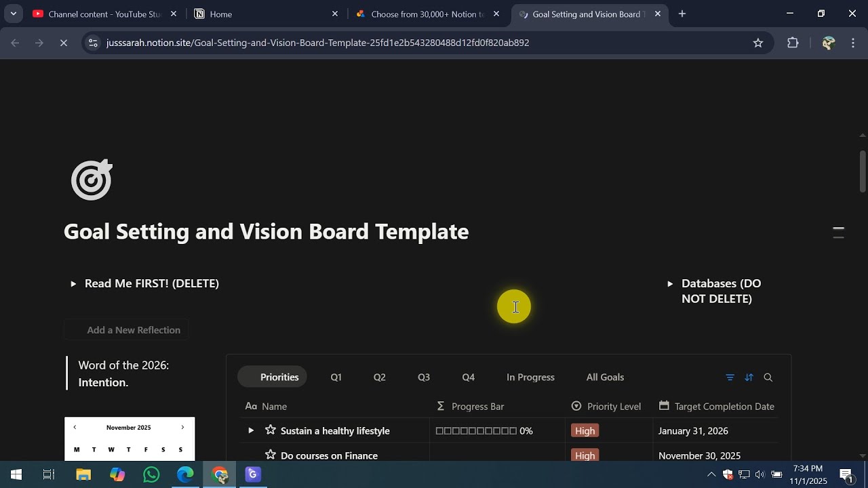The width and height of the screenshot is (868, 488).
Task: Click star icon beside Sustain a healthy lifestyle
Action: [x=271, y=430]
